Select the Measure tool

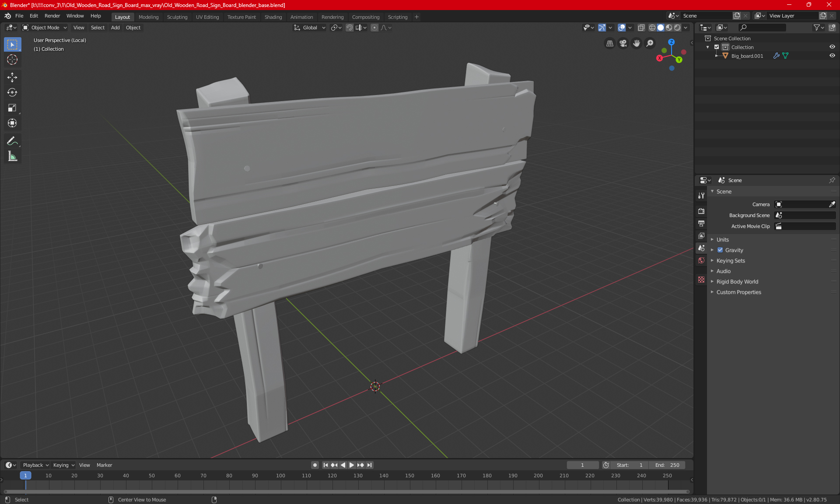click(x=12, y=156)
